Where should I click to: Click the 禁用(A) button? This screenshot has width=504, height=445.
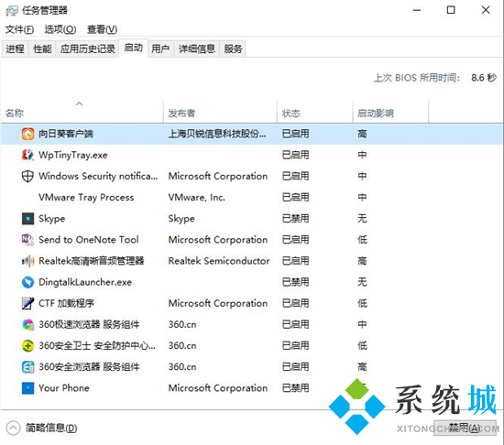pyautogui.click(x=465, y=428)
